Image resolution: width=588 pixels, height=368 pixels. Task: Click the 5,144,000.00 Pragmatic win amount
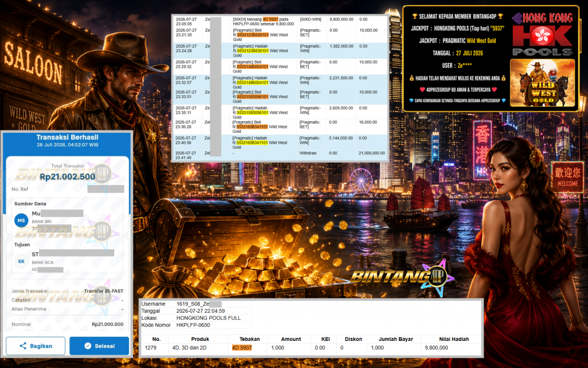pos(341,138)
